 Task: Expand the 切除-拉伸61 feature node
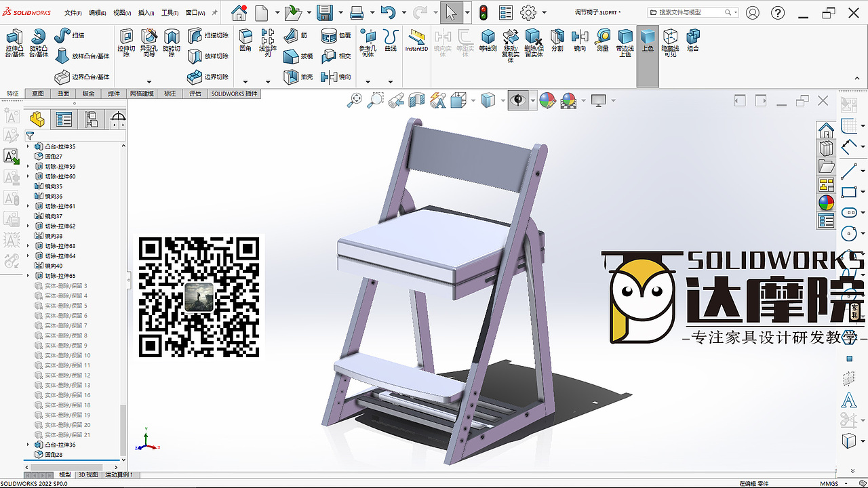pos(28,206)
